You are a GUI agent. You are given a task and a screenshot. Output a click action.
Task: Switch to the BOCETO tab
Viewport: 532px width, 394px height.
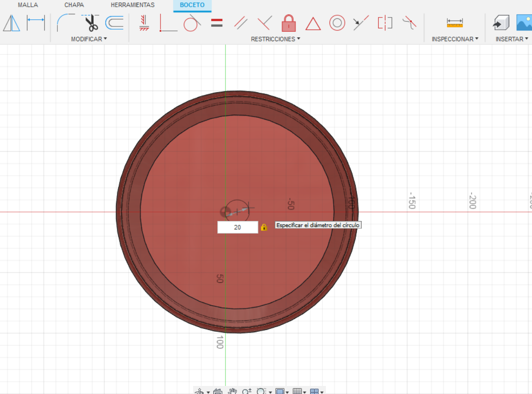(x=192, y=5)
